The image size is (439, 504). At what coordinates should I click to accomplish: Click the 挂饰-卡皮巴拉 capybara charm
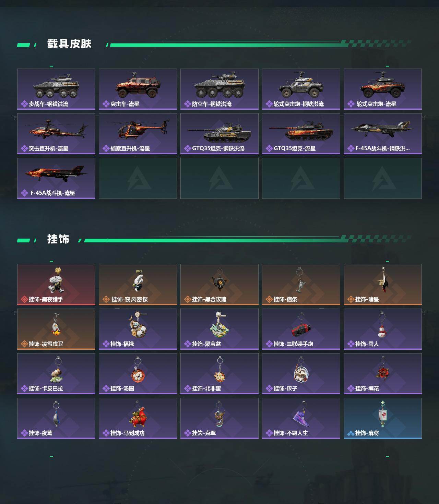[56, 374]
